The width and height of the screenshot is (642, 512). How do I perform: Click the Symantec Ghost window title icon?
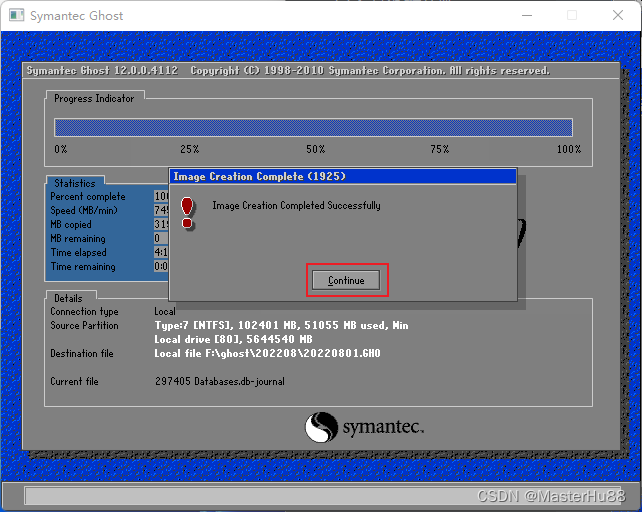point(16,16)
